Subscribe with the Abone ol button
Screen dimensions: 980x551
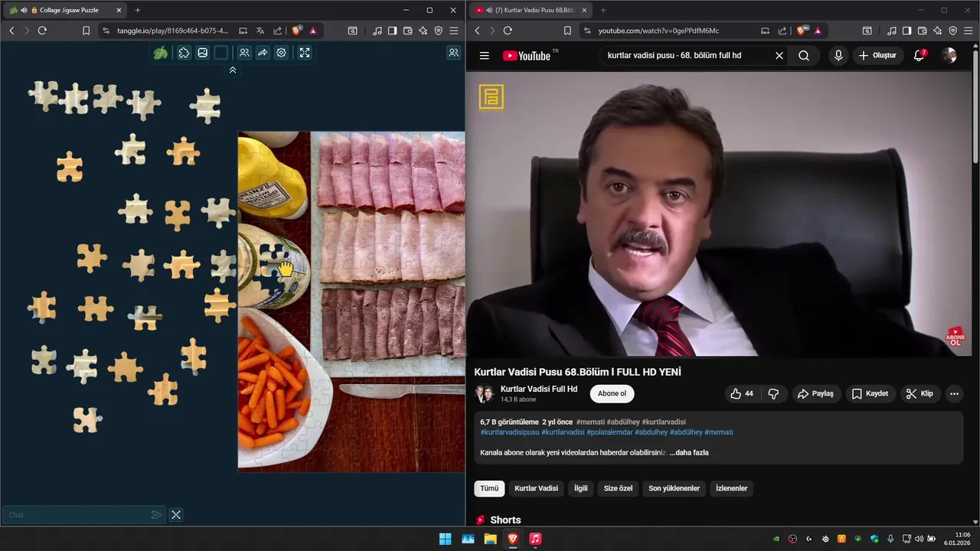click(x=612, y=393)
